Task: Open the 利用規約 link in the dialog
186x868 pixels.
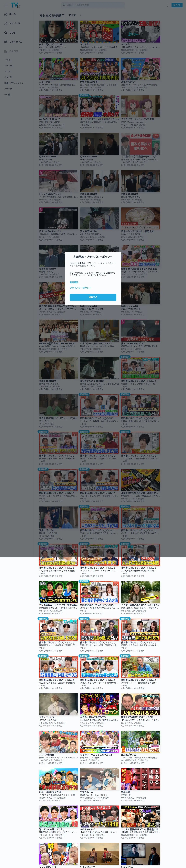Action: (74, 282)
